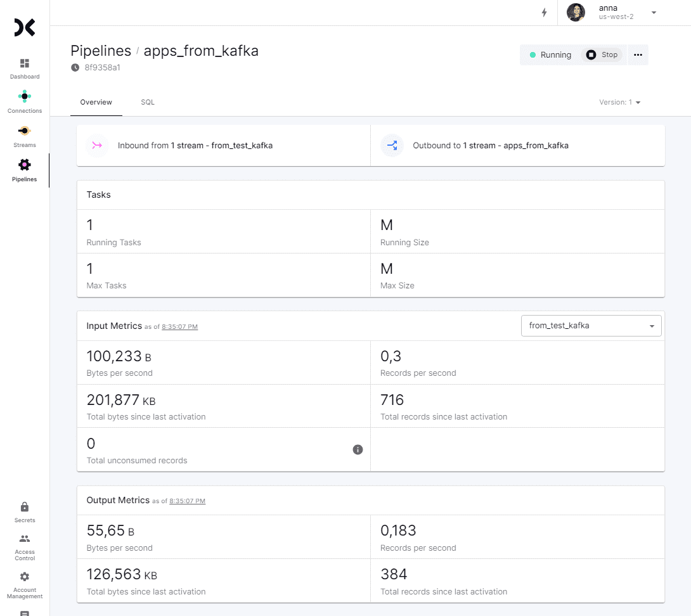
Task: Click the green Running status dot
Action: pos(533,55)
